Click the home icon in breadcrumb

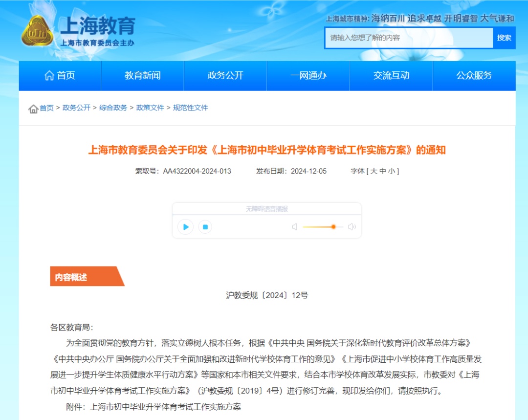[x=33, y=109]
